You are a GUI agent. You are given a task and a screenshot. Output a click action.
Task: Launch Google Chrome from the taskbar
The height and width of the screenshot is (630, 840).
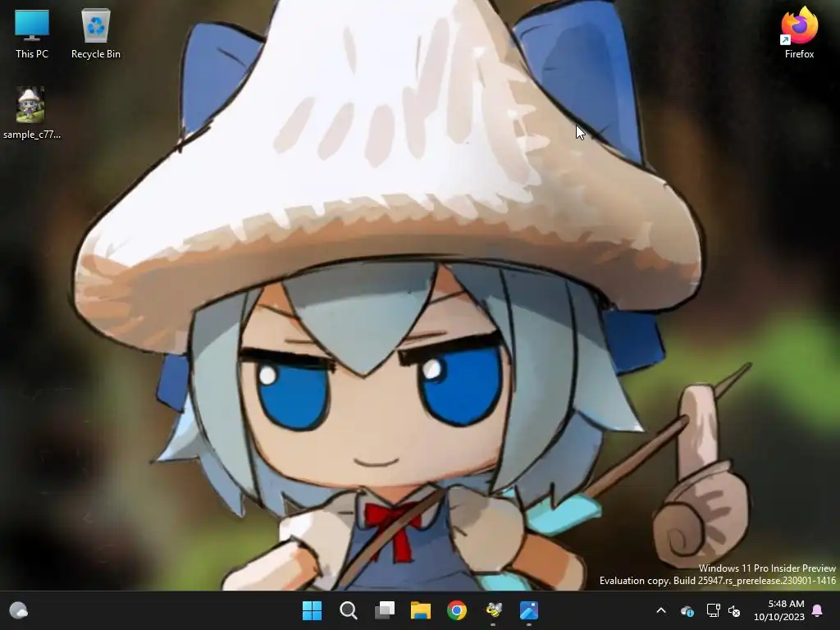457,610
